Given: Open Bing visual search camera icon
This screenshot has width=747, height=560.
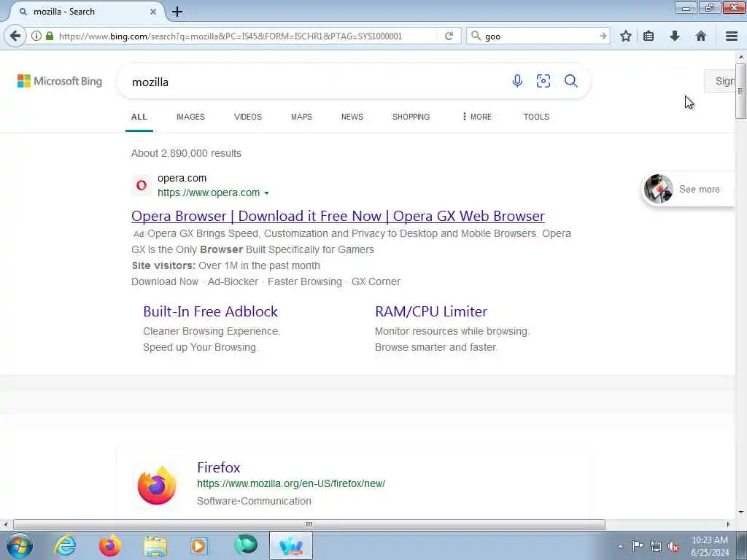Looking at the screenshot, I should click(x=543, y=81).
